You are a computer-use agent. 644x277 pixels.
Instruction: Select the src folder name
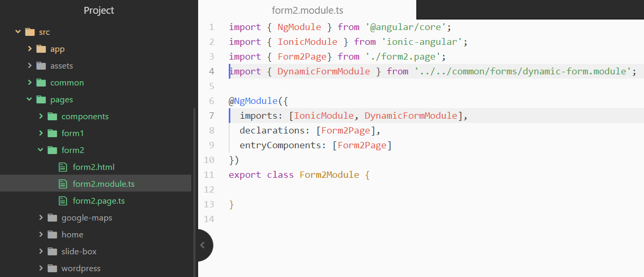(44, 32)
